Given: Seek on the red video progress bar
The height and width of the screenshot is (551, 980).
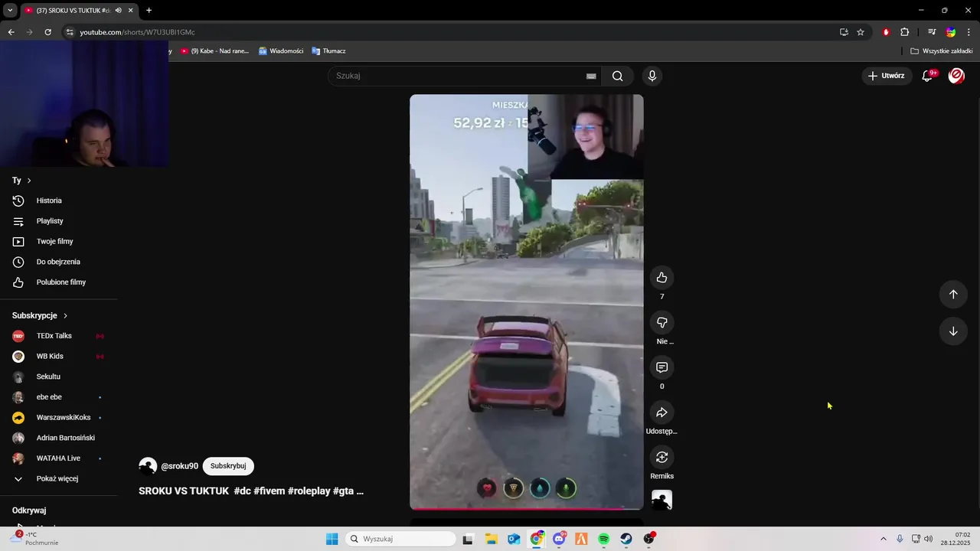Looking at the screenshot, I should pos(526,508).
